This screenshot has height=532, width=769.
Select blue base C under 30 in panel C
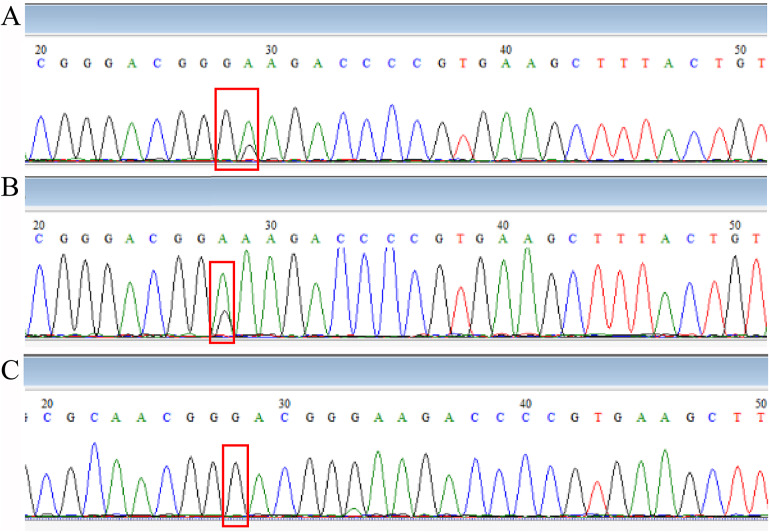284,418
